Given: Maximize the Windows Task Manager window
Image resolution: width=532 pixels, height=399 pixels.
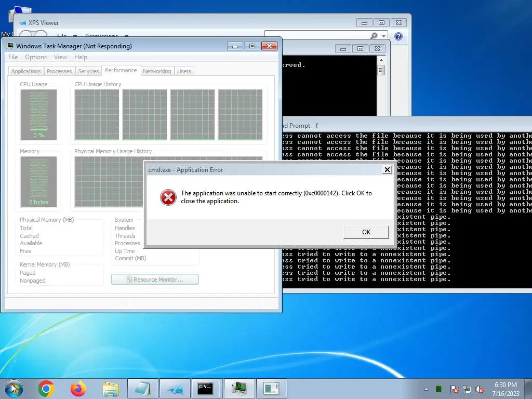Looking at the screenshot, I should coord(252,46).
